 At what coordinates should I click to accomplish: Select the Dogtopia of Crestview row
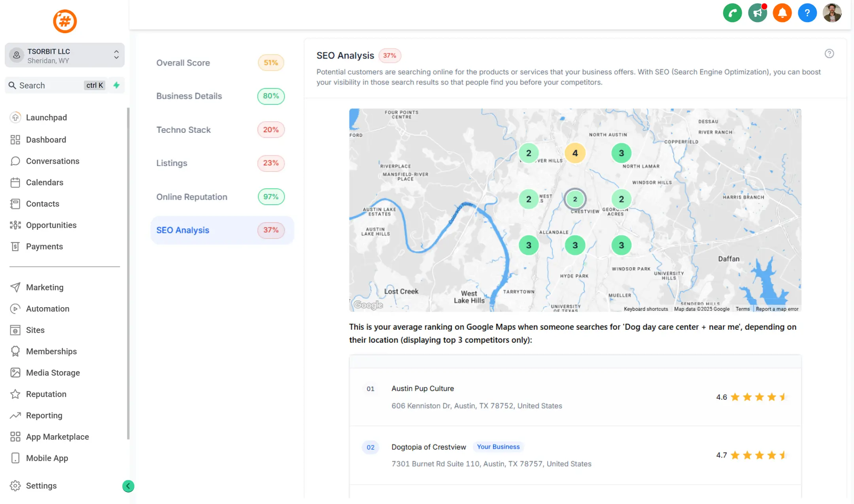[x=575, y=455]
